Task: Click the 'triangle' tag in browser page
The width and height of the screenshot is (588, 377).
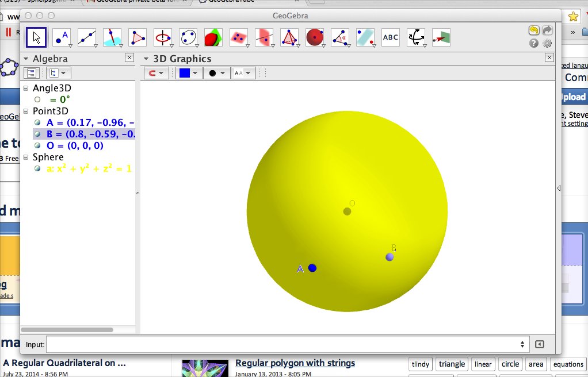Action: pyautogui.click(x=452, y=364)
